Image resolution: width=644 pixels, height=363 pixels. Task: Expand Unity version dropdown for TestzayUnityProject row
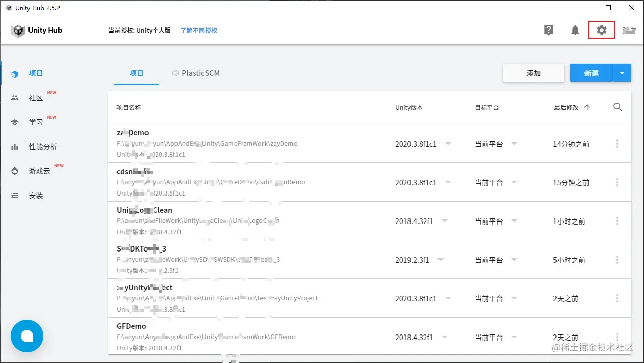[448, 298]
